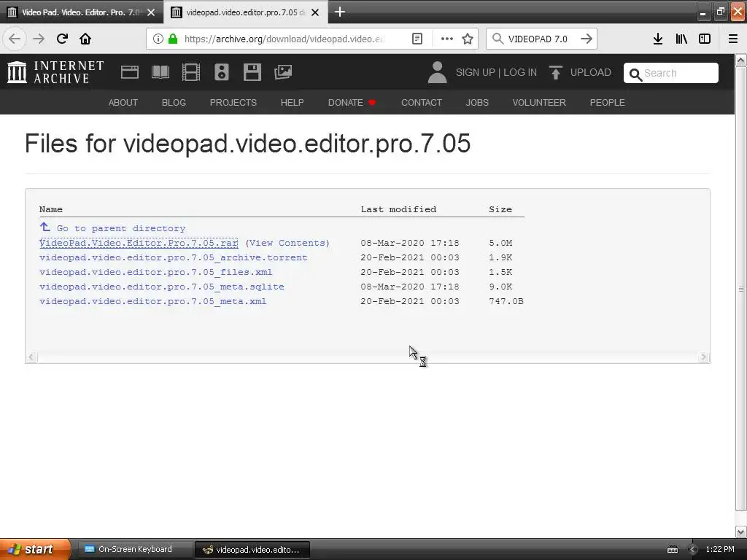
Task: Open the page actions three-dot menu
Action: click(x=447, y=39)
